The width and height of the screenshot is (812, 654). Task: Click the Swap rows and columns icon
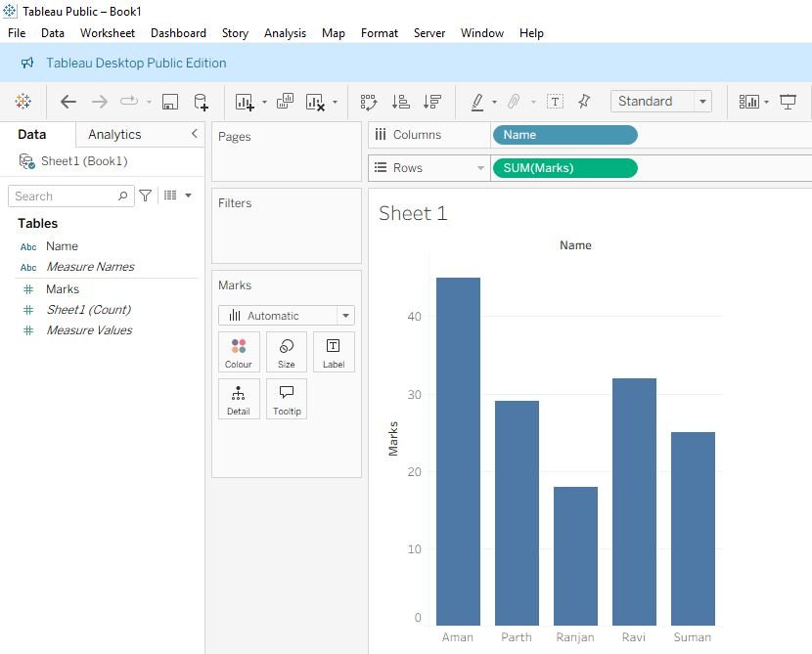point(369,102)
